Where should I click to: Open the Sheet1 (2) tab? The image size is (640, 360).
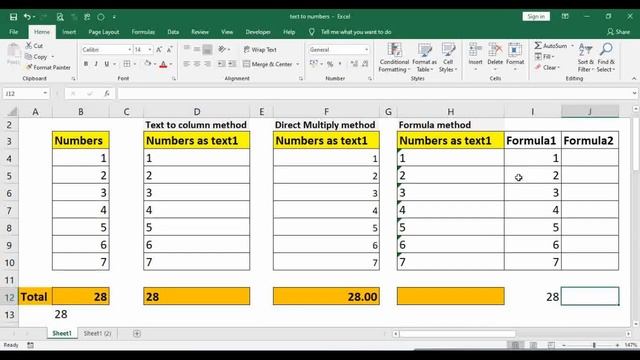click(x=97, y=333)
